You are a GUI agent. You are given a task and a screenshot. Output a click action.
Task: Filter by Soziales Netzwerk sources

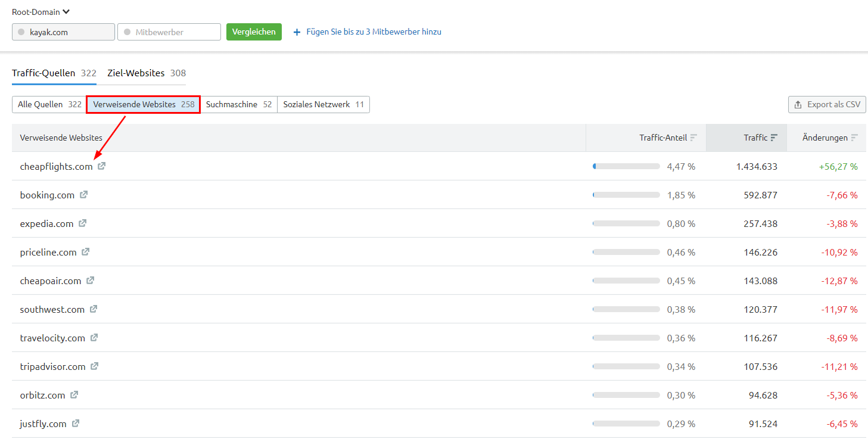pyautogui.click(x=323, y=105)
